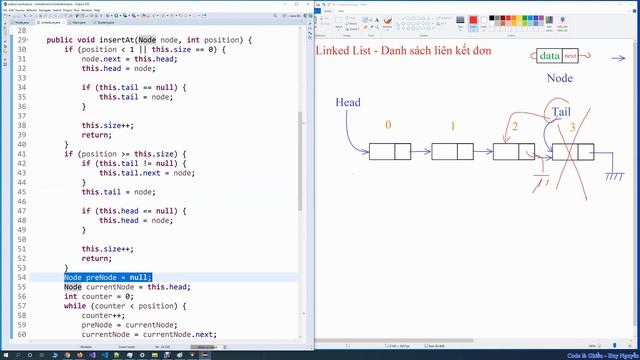
Task: Pick the green color swatch
Action: click(x=524, y=18)
